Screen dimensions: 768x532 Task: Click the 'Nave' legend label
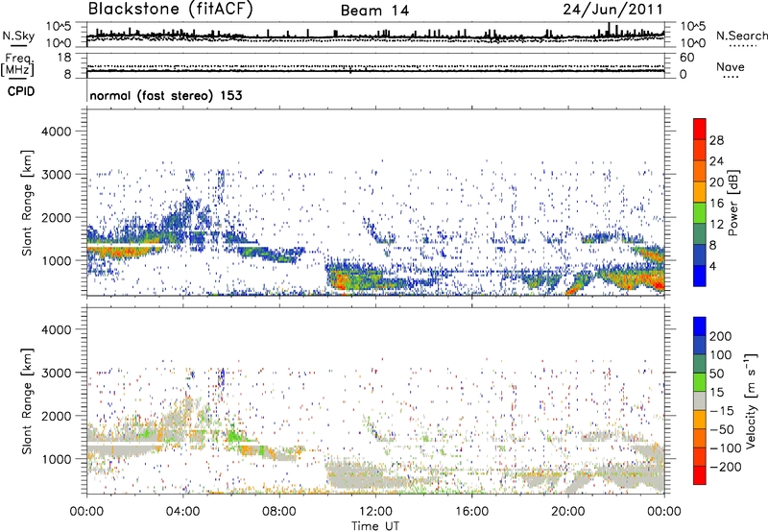[731, 66]
